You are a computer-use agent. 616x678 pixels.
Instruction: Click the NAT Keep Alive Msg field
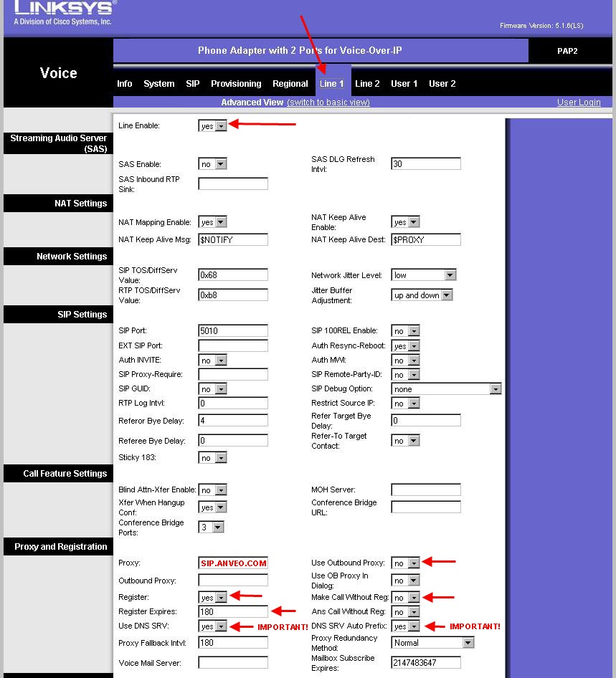(233, 239)
